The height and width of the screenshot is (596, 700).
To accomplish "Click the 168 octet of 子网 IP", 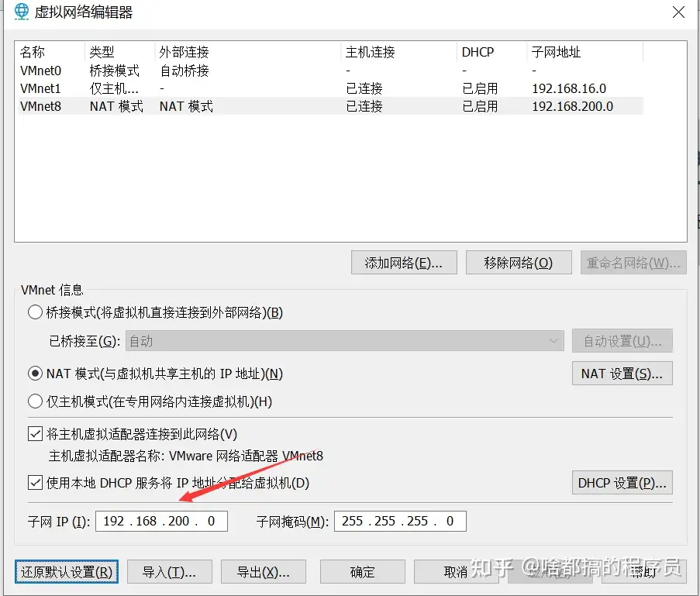I will coord(146,521).
